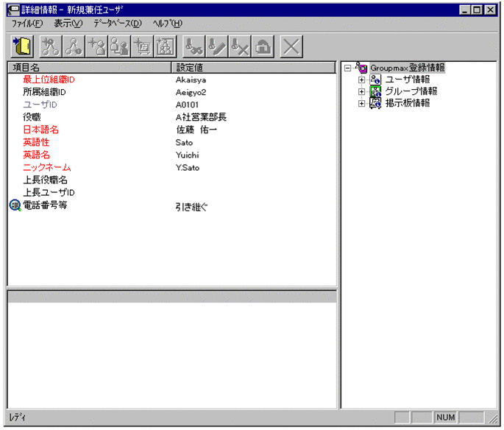
Task: Click the organization tree toolbar icon
Action: [x=74, y=46]
